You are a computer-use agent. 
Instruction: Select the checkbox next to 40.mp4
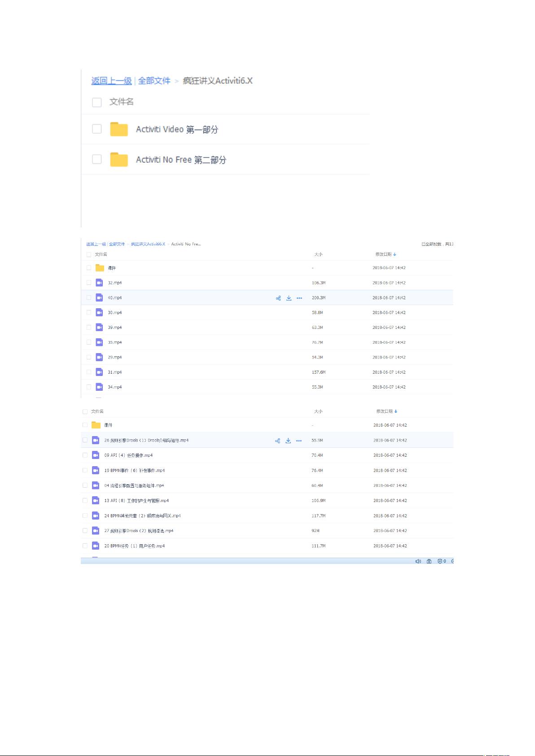[89, 297]
